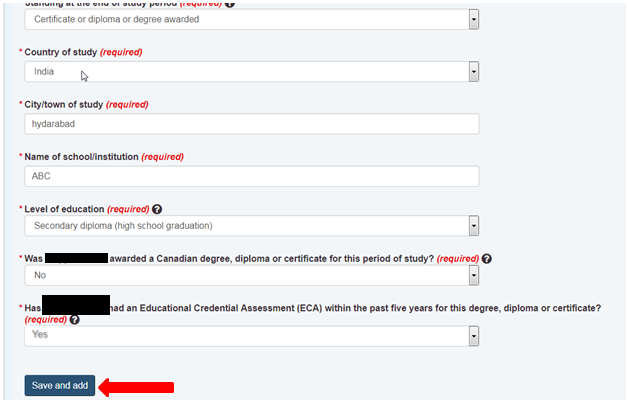
Task: Click the No value in Canadian degree select
Action: (40, 275)
